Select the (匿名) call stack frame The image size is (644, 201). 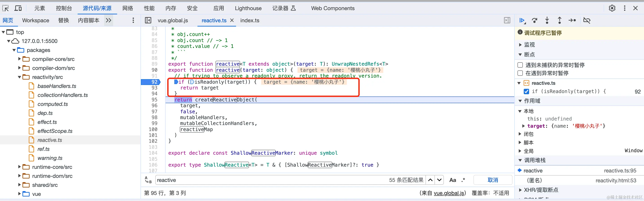point(579,180)
